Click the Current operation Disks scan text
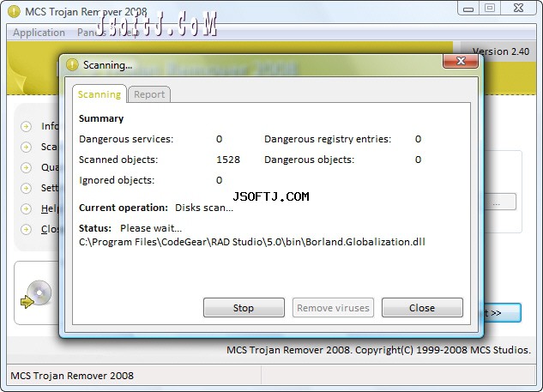Screen dimensions: 543x392 click(156, 208)
